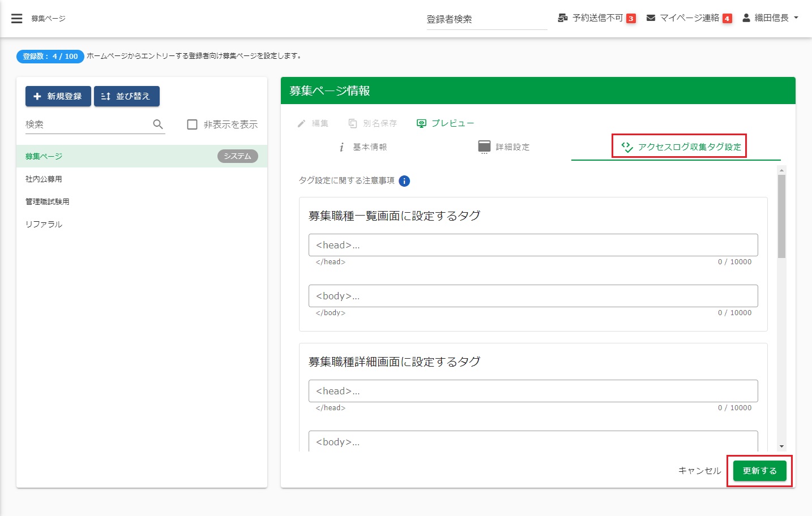
Task: Select the アクセスログ収集タグ設定 tab
Action: point(679,147)
